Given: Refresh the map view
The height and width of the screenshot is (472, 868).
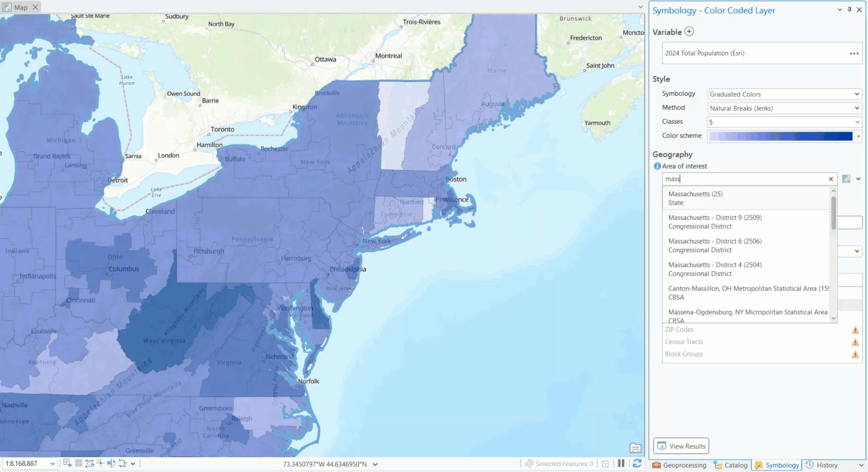Looking at the screenshot, I should coord(637,463).
